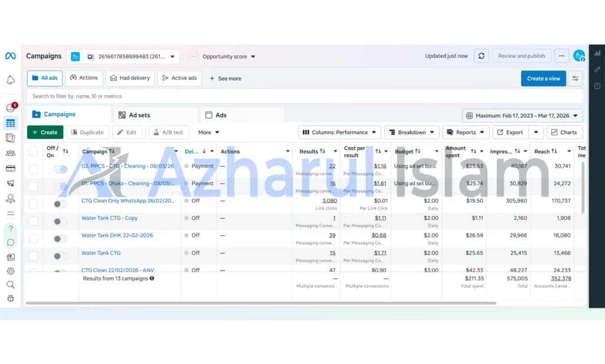605x364 pixels.
Task: Open the view filter settings sliders icon
Action: click(x=575, y=79)
